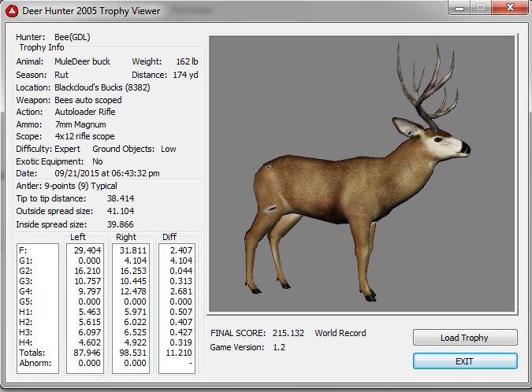Screen dimensions: 532x392
Task: Click the G1: row label
Action: [x=26, y=261]
